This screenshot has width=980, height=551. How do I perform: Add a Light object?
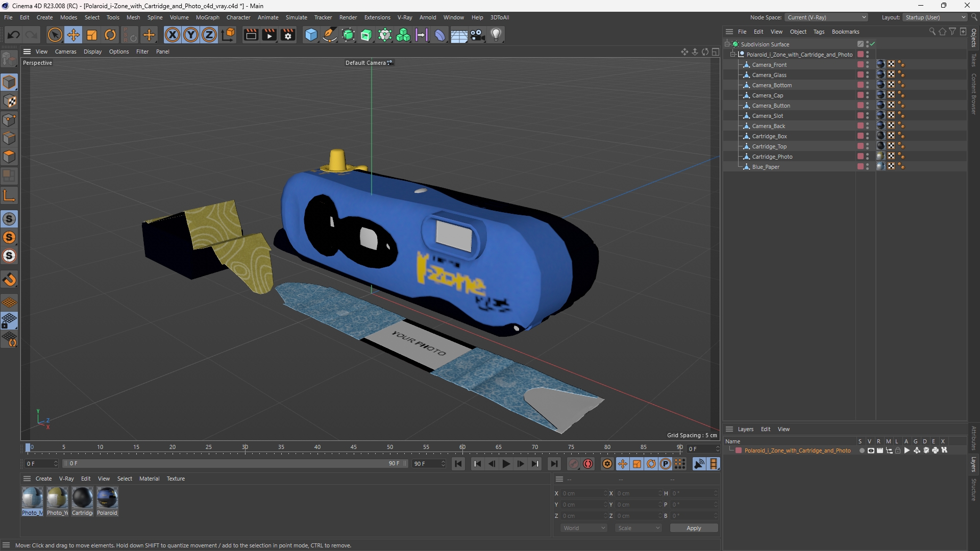click(496, 35)
